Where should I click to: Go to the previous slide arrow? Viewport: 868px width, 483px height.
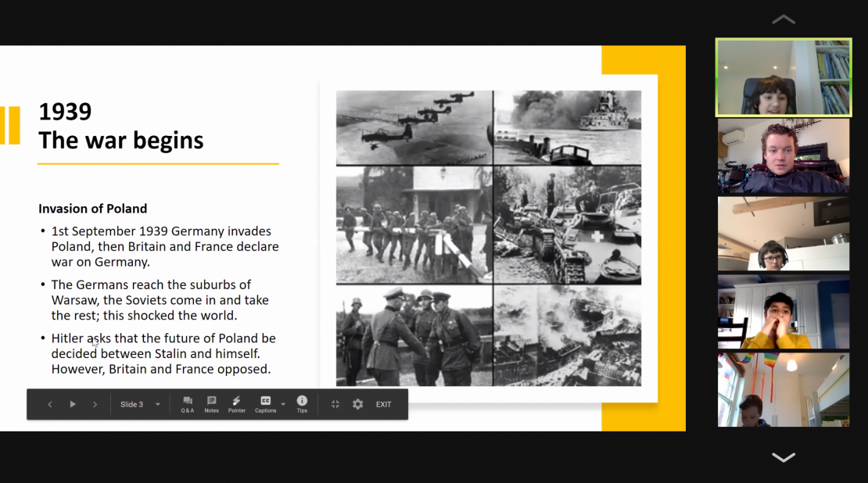(x=50, y=404)
